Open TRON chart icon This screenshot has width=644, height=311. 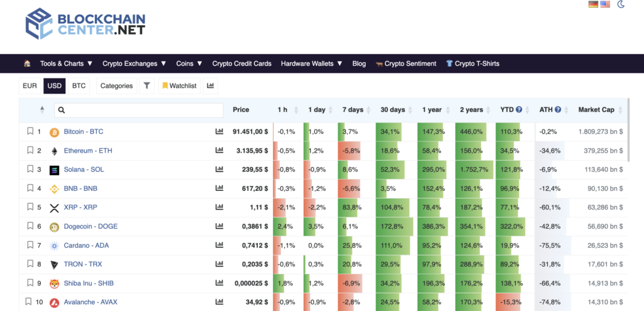219,264
